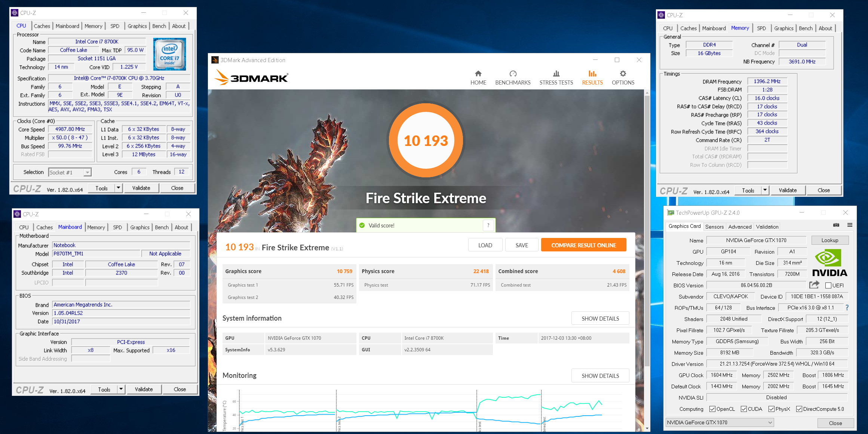This screenshot has width=868, height=434.
Task: Click the Driver Version field in GPU-Z
Action: click(777, 364)
